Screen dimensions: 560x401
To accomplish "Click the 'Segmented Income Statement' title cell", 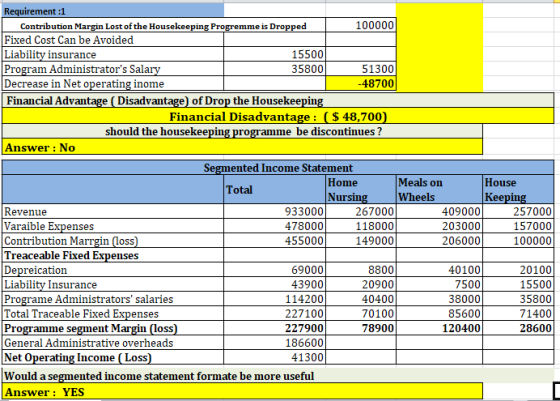I will 278,167.
